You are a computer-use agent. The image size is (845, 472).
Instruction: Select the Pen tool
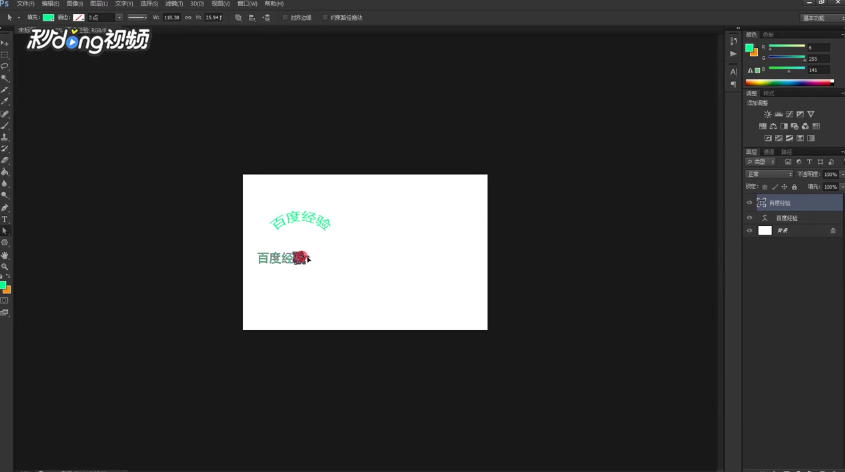tap(5, 207)
